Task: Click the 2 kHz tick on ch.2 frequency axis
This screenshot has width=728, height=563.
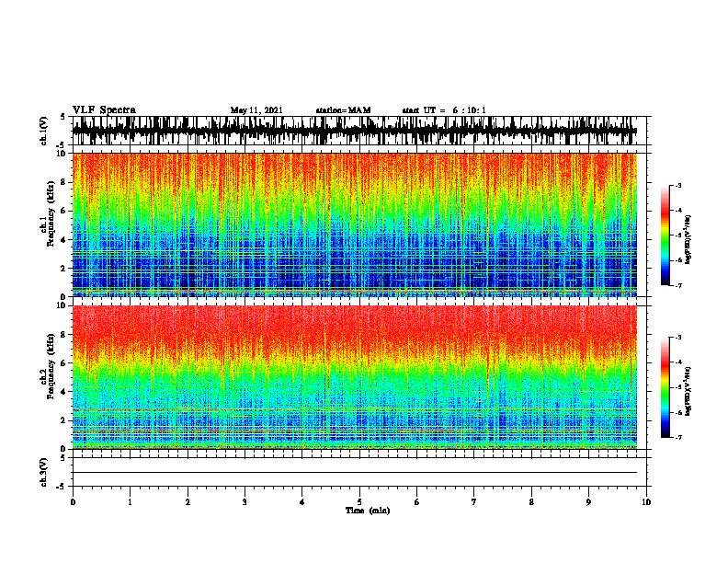Action: pyautogui.click(x=64, y=420)
